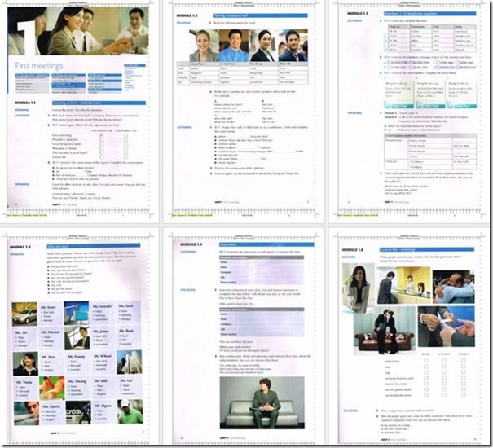The height and width of the screenshot is (448, 493).
Task: Click the 'Interviews' header bar
Action: point(266,244)
